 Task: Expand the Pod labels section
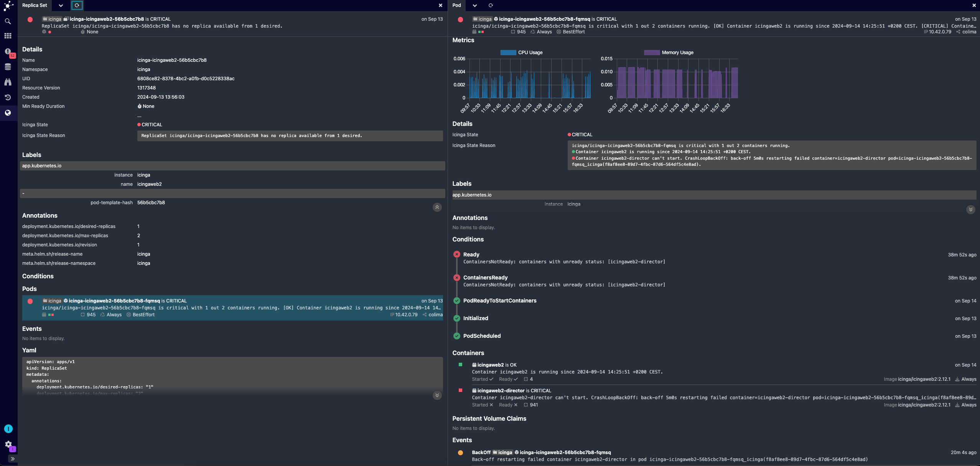pyautogui.click(x=970, y=210)
